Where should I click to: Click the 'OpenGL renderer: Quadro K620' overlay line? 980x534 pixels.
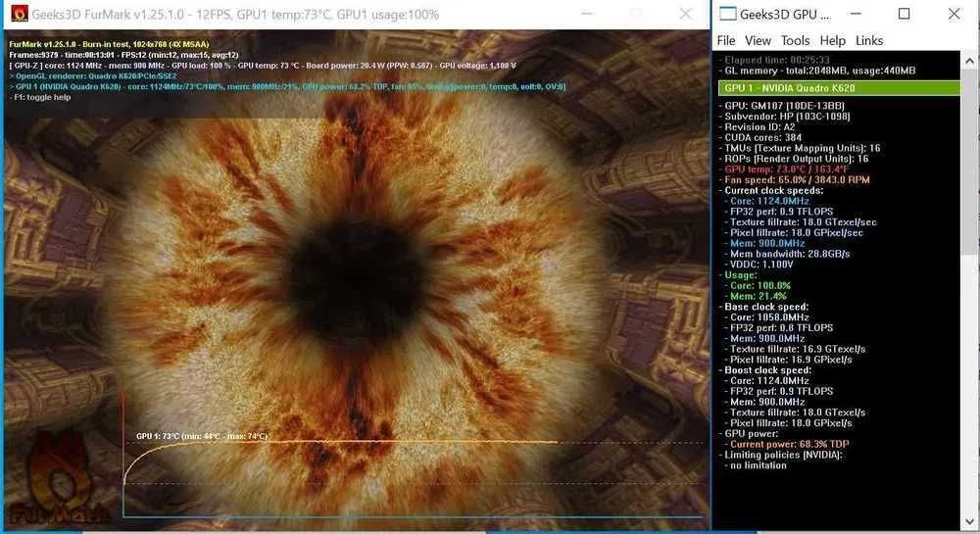point(93,76)
